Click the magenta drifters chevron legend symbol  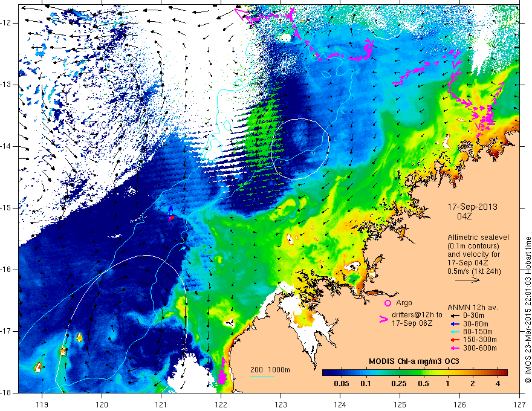tap(383, 319)
